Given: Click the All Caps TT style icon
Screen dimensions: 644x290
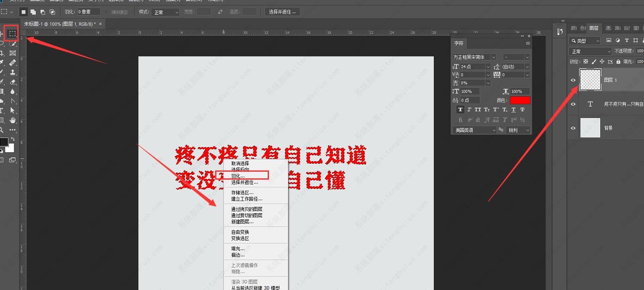Looking at the screenshot, I should click(478, 110).
